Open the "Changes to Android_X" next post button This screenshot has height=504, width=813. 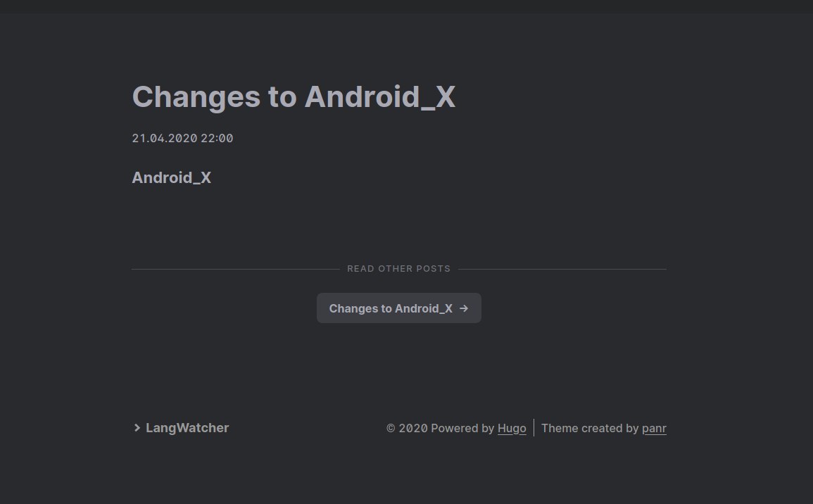pos(391,308)
